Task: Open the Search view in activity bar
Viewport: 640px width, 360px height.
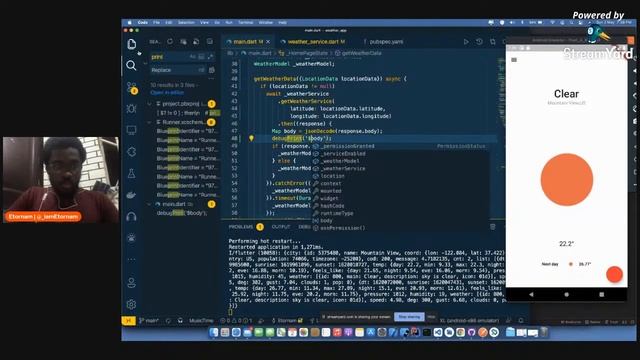Action: click(x=131, y=65)
